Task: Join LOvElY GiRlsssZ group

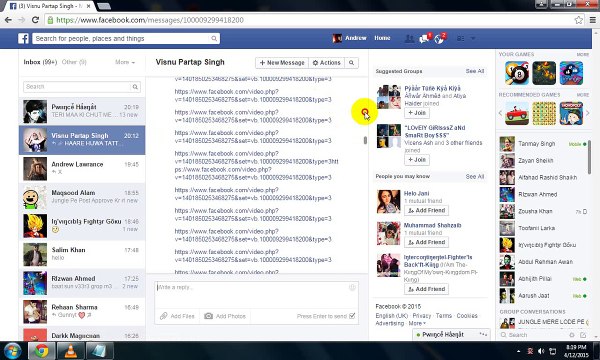Action: [x=417, y=160]
